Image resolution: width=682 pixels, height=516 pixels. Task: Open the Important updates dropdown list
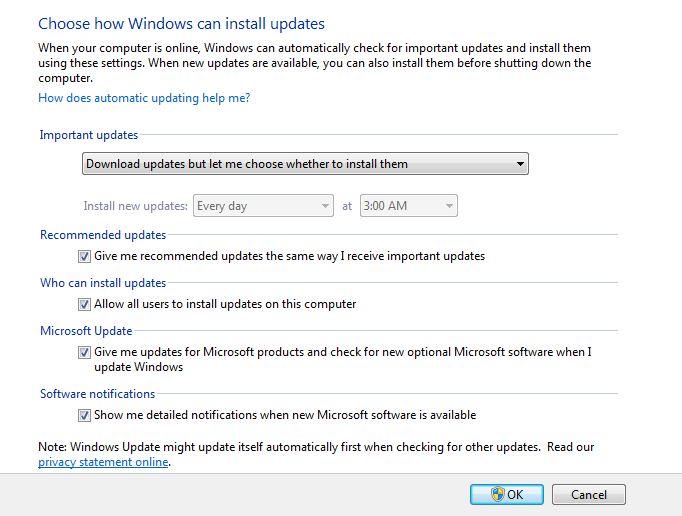[x=305, y=164]
